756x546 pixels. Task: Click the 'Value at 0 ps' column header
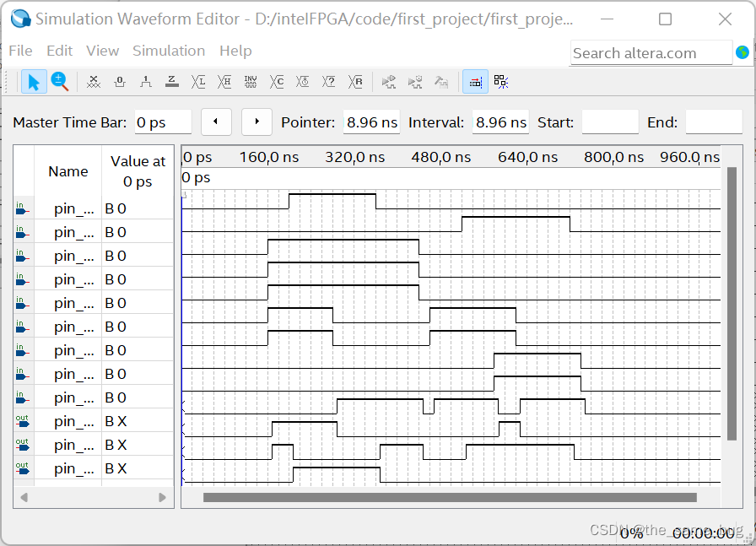tap(138, 171)
